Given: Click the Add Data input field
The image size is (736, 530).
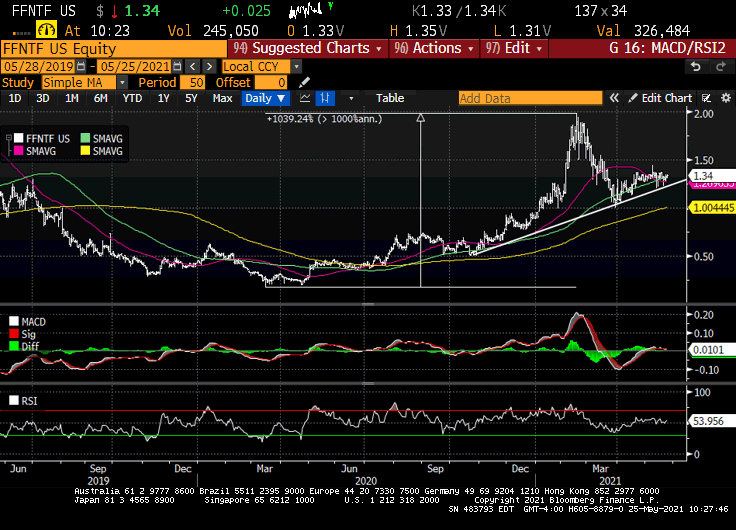Looking at the screenshot, I should [530, 98].
